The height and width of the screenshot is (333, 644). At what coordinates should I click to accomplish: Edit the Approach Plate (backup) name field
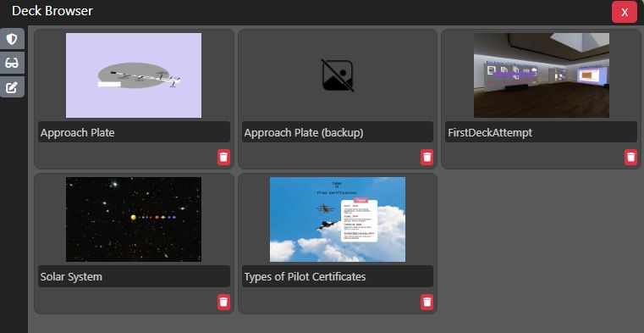click(x=338, y=132)
